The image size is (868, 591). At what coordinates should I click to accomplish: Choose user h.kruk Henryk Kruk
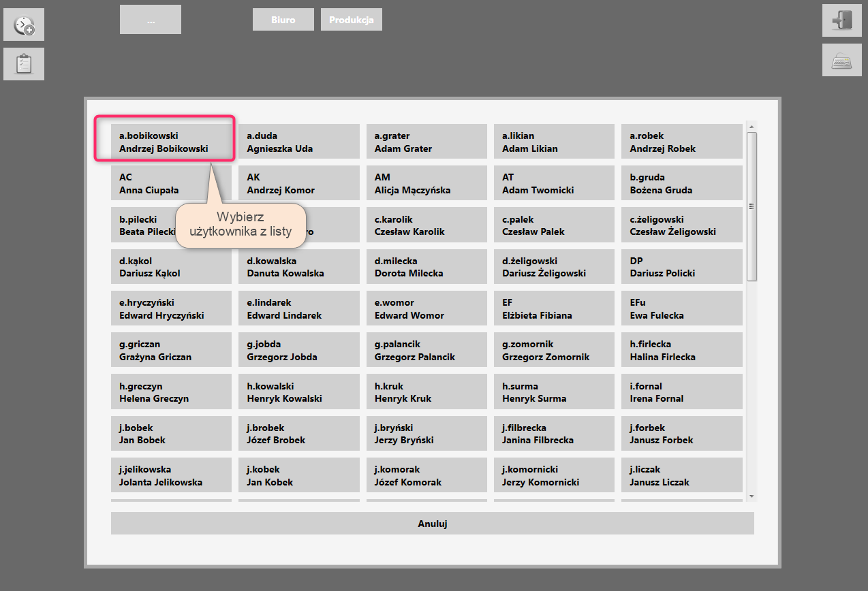(x=426, y=392)
